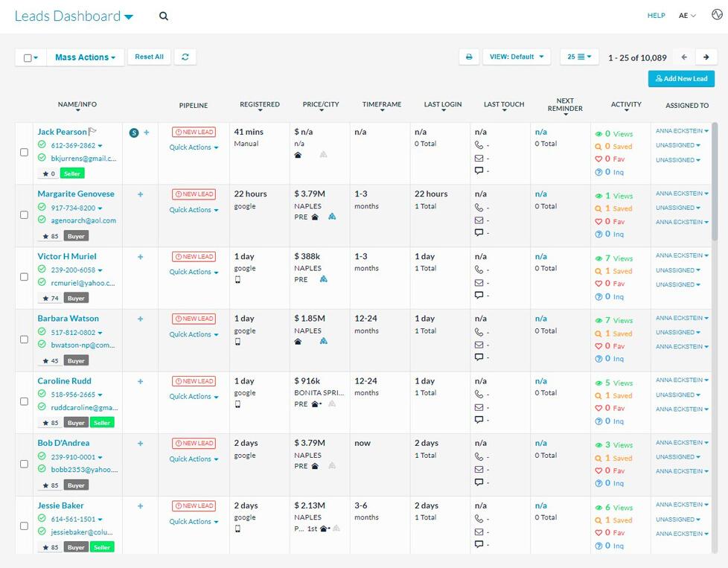Viewport: 728px width, 568px height.
Task: Expand Quick Actions for Bob D'Andrea
Action: [x=194, y=459]
